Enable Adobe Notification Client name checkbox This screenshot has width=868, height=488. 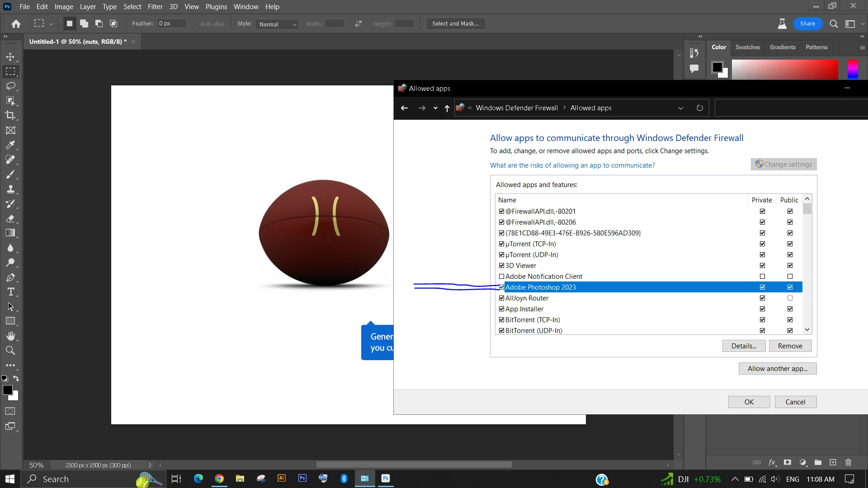(x=501, y=277)
